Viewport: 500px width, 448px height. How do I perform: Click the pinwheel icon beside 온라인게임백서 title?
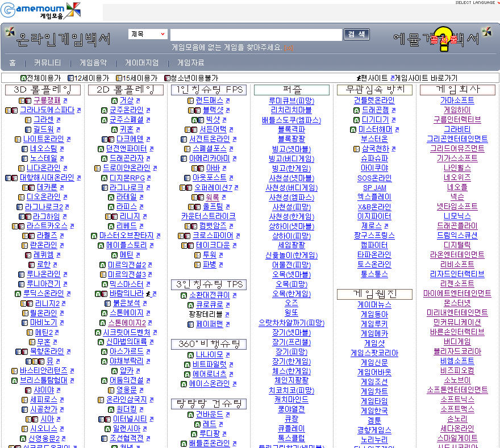[x=10, y=31]
